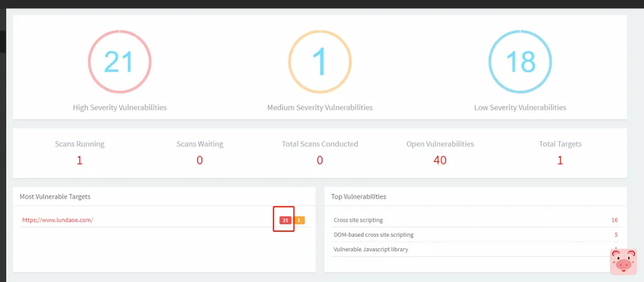Click the Total Scans Conducted value 0
The image size is (644, 282).
(x=320, y=160)
